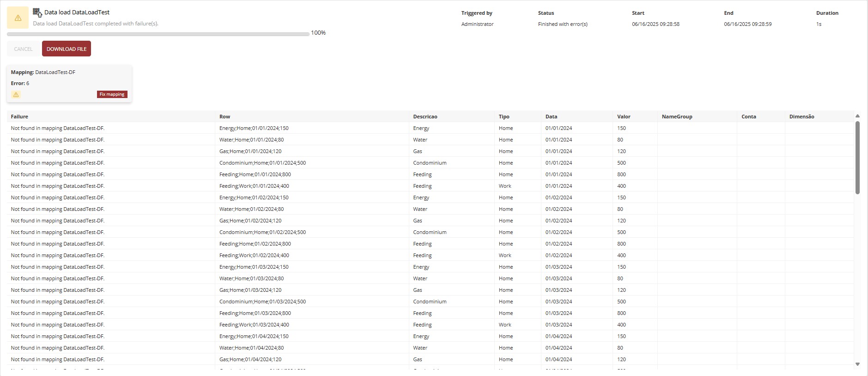Click the row cell Condominium;Home;01/03/2024;500

pyautogui.click(x=312, y=302)
